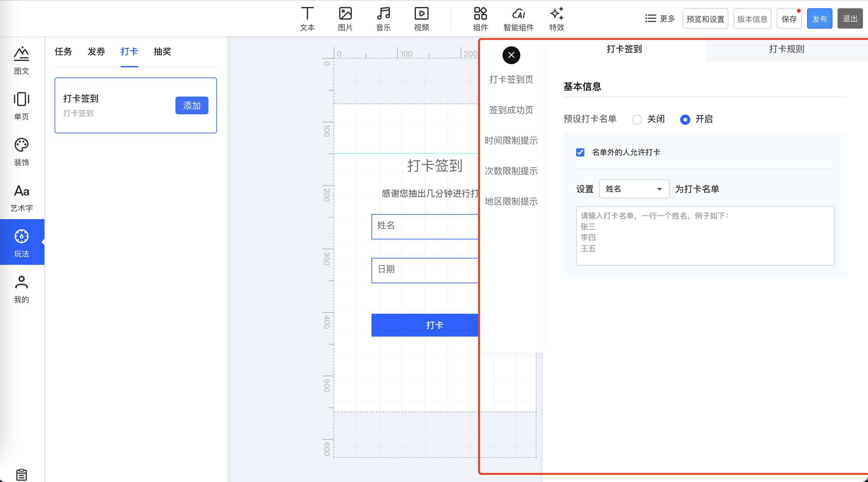Switch to the 任务 tab

pyautogui.click(x=63, y=51)
